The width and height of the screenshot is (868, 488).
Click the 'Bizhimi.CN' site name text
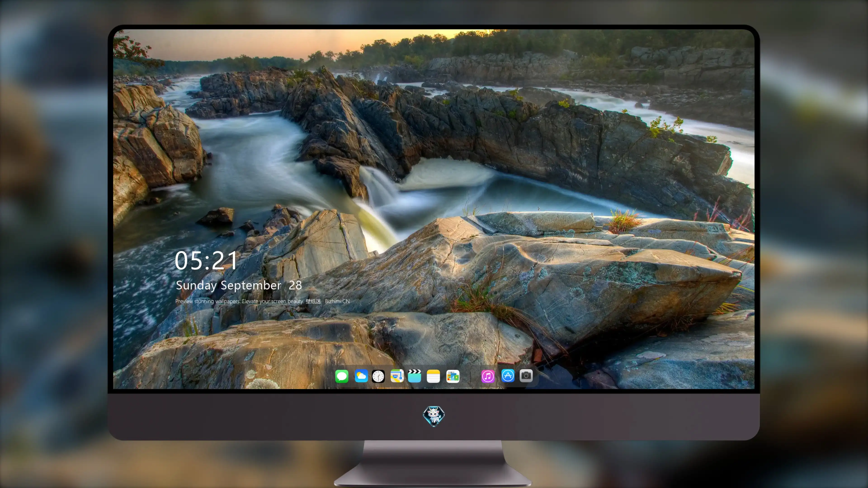(337, 301)
